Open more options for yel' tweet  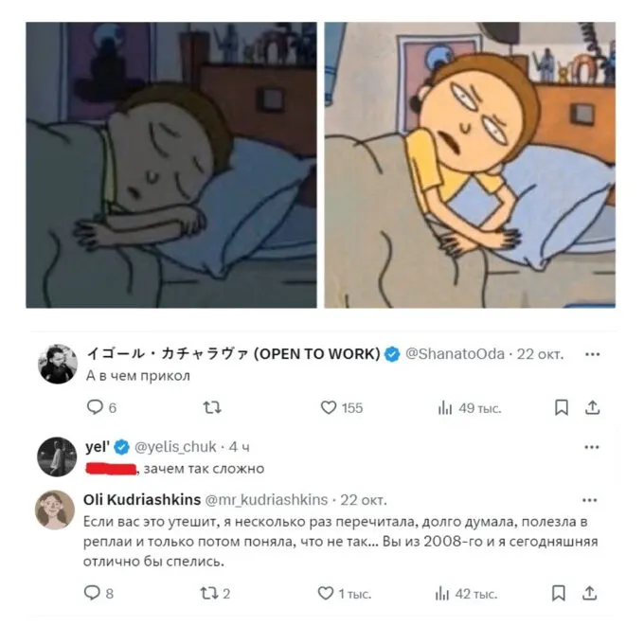click(x=593, y=446)
